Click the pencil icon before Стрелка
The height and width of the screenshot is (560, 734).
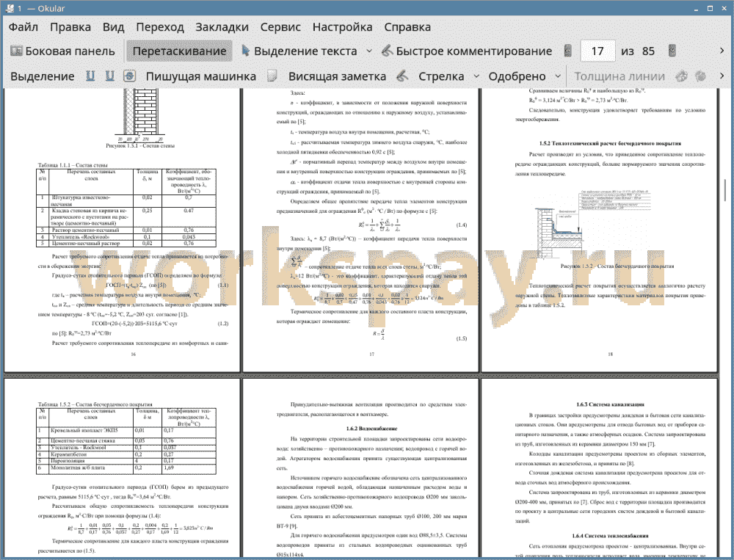click(402, 76)
